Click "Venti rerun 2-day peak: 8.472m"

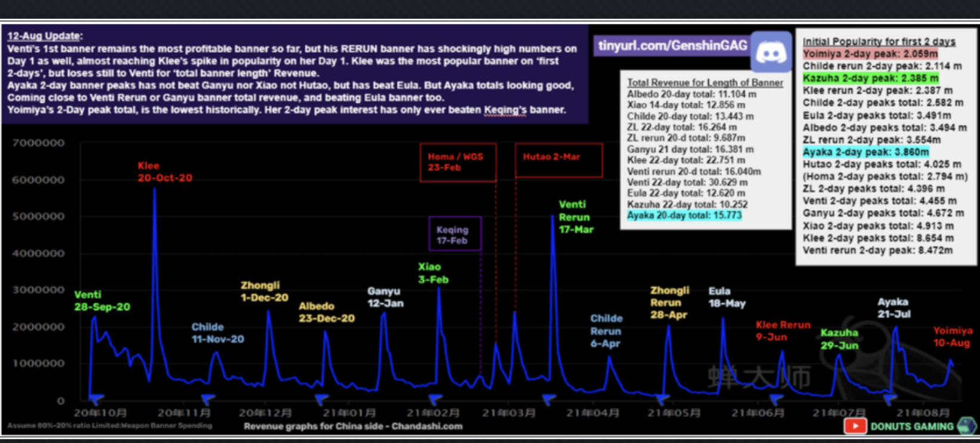[877, 250]
